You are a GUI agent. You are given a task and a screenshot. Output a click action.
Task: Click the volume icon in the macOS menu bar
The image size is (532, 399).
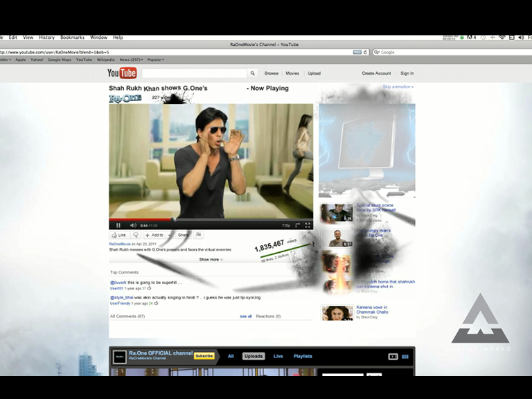pos(521,37)
